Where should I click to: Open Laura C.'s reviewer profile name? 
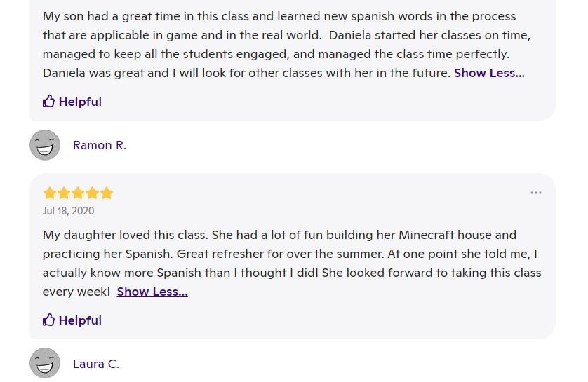(96, 364)
